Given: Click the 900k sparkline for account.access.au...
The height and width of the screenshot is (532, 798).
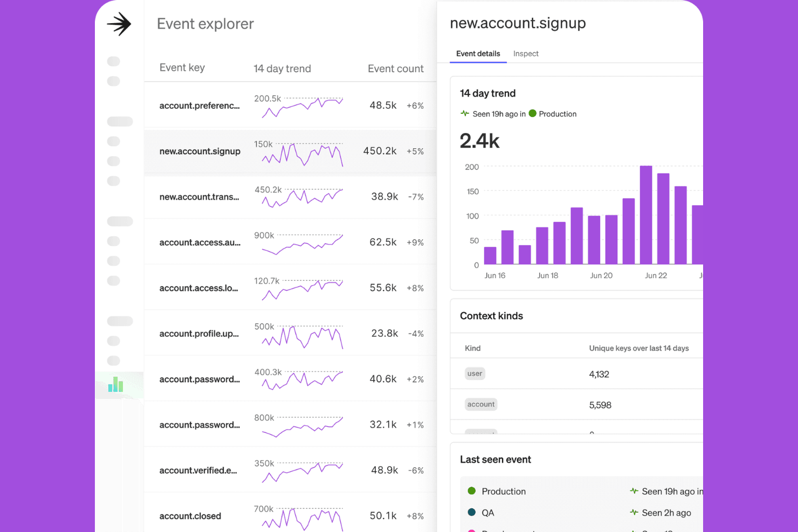Looking at the screenshot, I should 302,244.
